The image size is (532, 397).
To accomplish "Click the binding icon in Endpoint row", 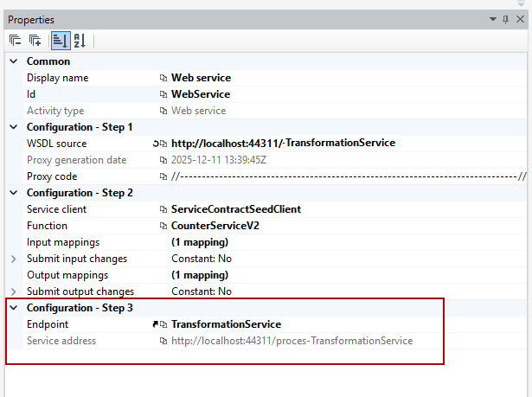I will (163, 324).
